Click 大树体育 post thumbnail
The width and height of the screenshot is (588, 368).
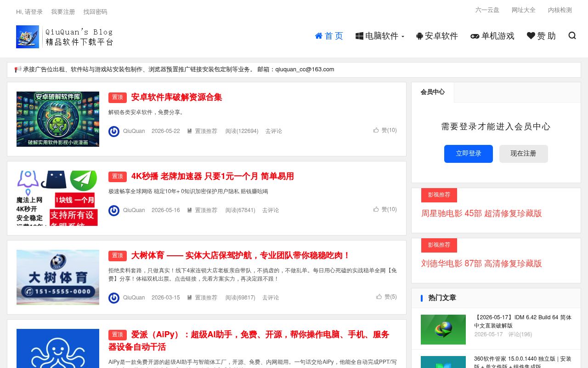pyautogui.click(x=58, y=277)
